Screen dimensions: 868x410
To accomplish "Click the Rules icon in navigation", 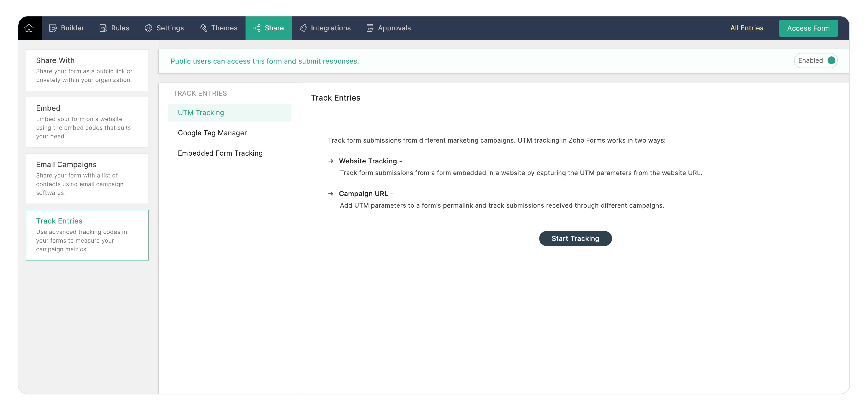I will tap(103, 28).
